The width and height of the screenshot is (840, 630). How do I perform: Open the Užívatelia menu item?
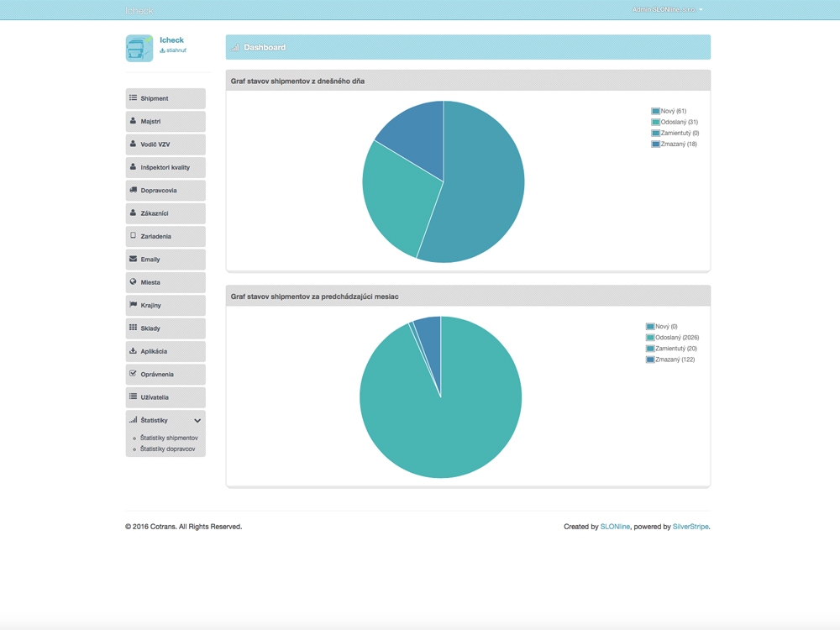165,397
